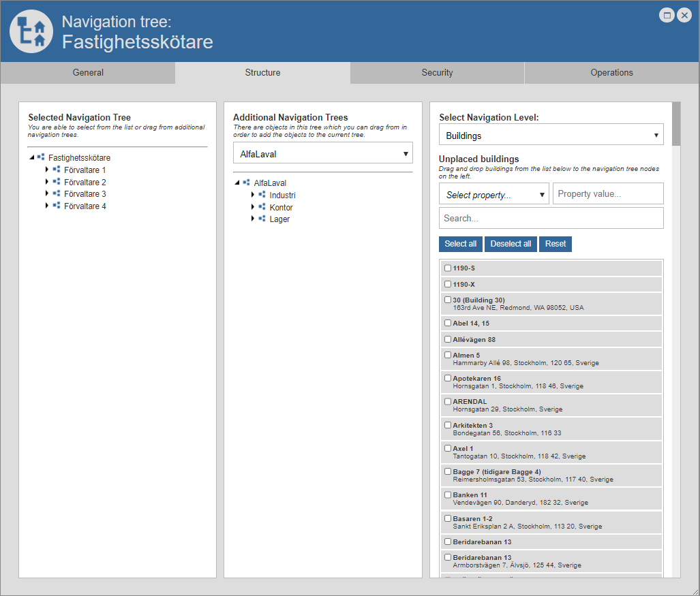Click the first Beridarebanan 13 row without address

click(x=551, y=542)
